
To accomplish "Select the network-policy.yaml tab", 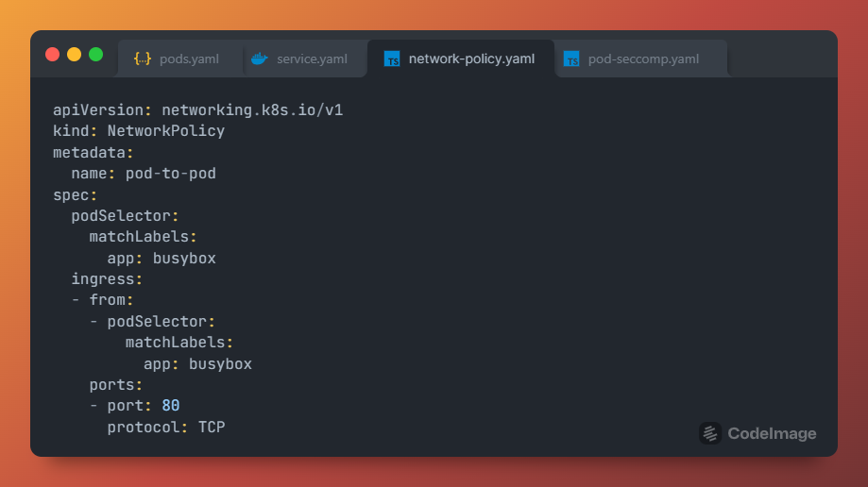I will [x=471, y=59].
